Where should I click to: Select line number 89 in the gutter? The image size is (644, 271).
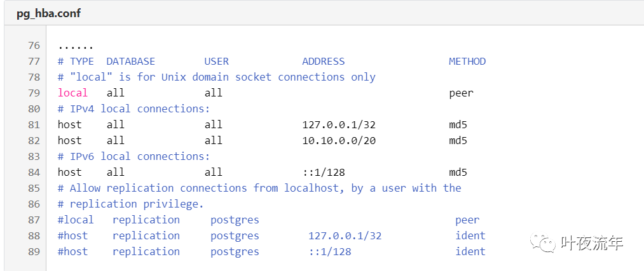pyautogui.click(x=34, y=252)
